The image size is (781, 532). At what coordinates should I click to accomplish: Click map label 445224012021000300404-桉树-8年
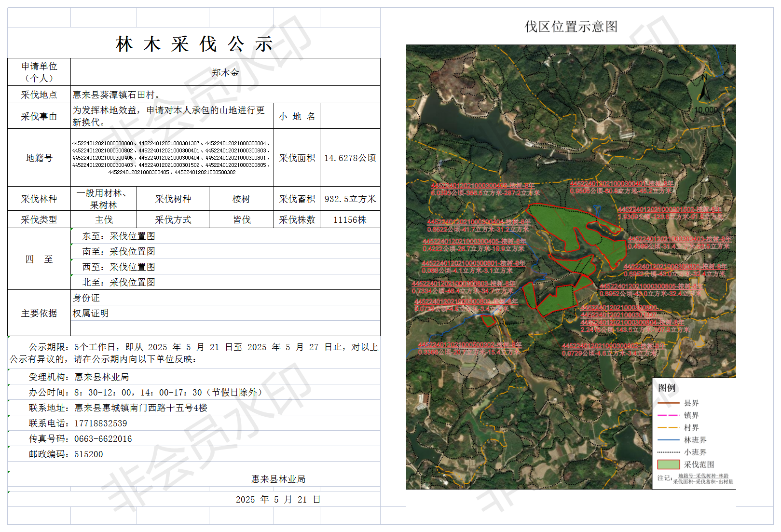point(479,222)
